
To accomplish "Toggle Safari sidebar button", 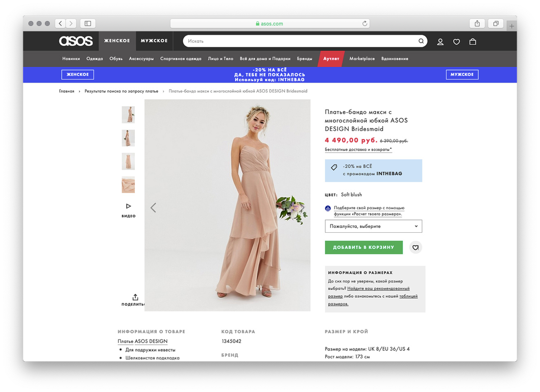I will pyautogui.click(x=88, y=23).
